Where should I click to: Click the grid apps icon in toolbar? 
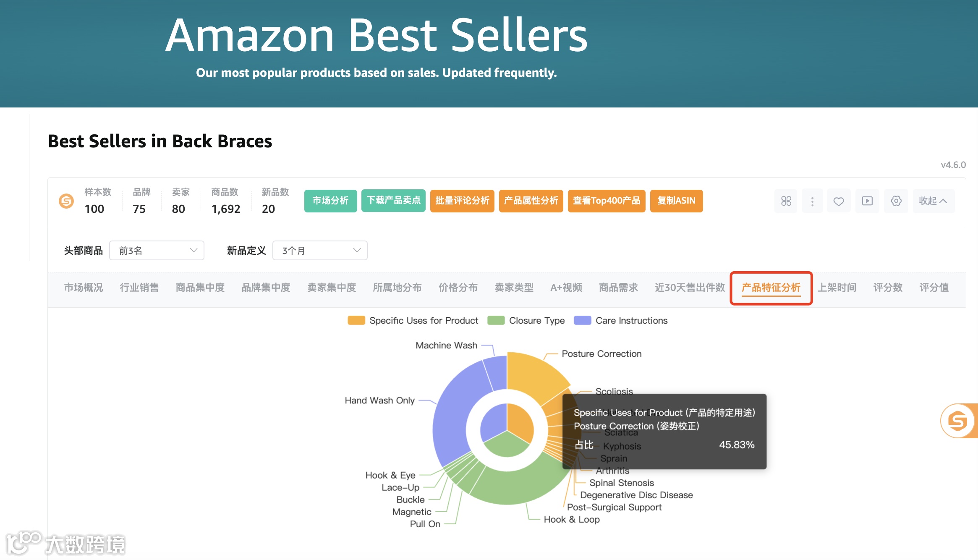pyautogui.click(x=786, y=201)
